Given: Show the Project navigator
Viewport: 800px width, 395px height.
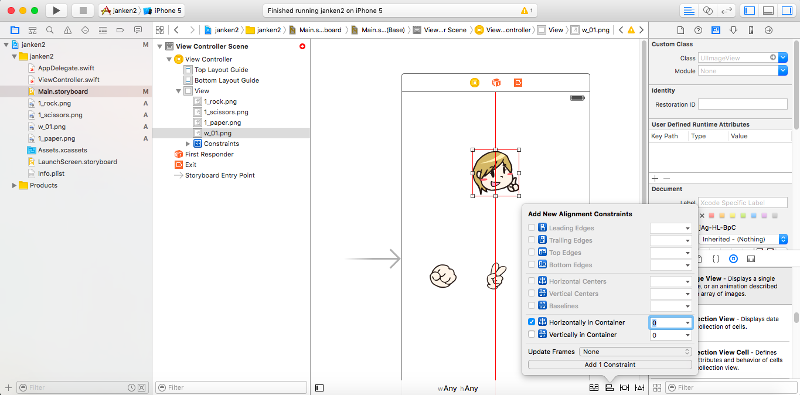Looking at the screenshot, I should 15,30.
